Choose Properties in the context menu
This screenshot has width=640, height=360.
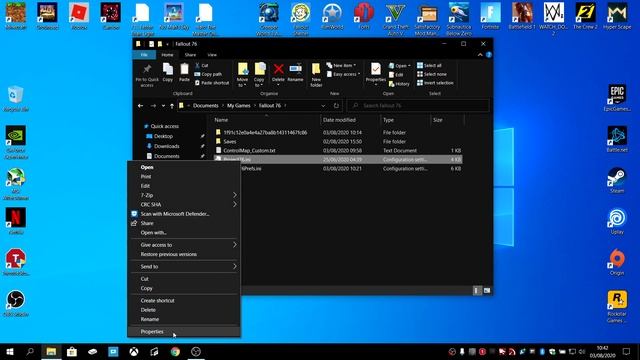(184, 332)
